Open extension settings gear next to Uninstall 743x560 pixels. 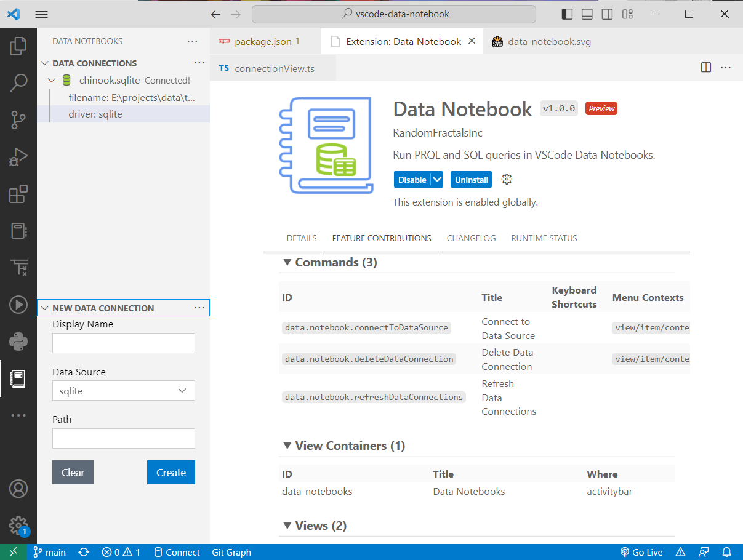coord(507,180)
